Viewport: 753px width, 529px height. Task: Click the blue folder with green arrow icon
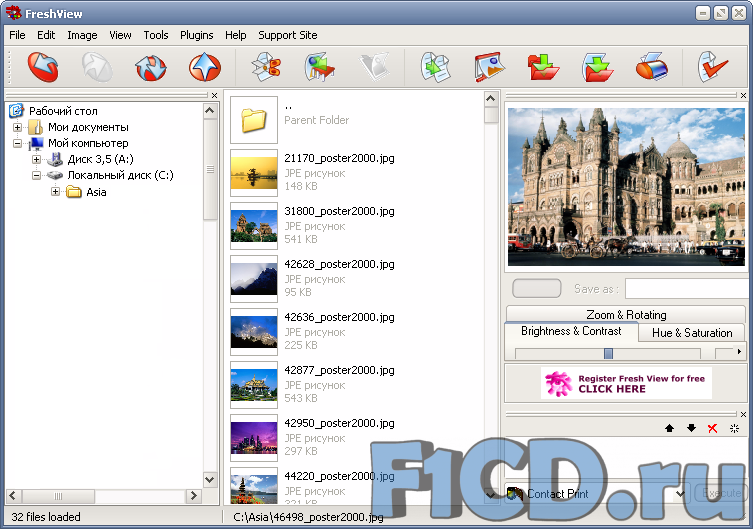pos(597,67)
